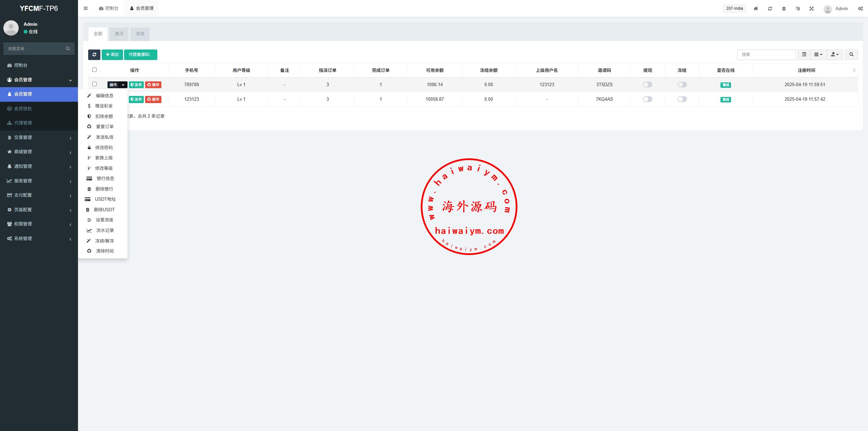Toggle 冻结 switch for user 123123
This screenshot has width=868, height=431.
[682, 99]
